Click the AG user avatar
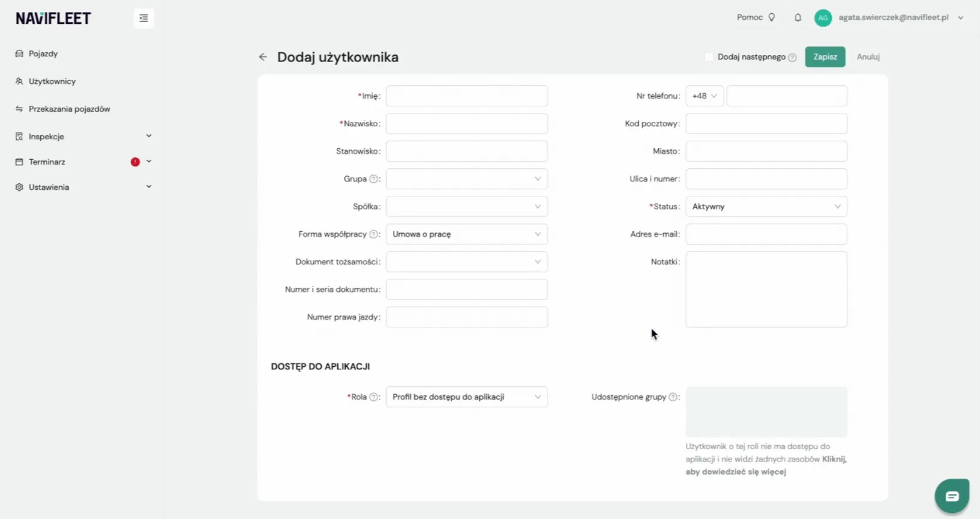 [x=823, y=18]
